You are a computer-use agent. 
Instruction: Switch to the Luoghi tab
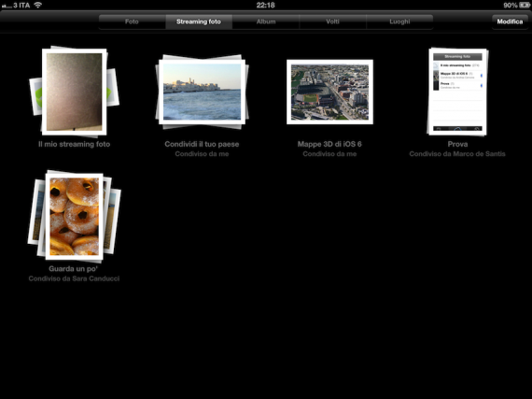[399, 21]
